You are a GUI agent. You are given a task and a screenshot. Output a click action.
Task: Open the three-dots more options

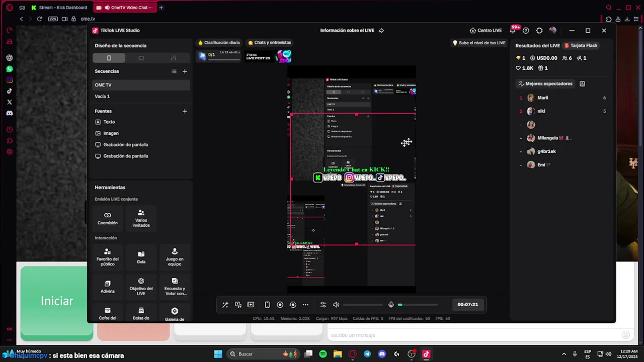[305, 305]
